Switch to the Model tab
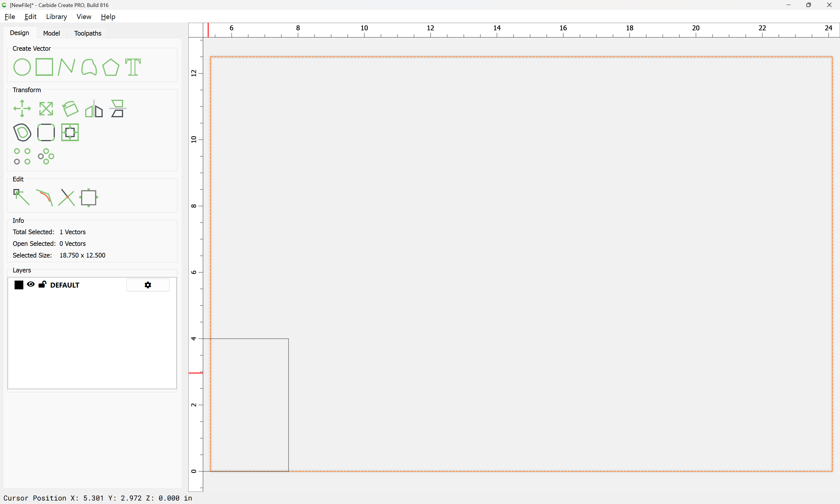This screenshot has width=840, height=504. coord(51,33)
